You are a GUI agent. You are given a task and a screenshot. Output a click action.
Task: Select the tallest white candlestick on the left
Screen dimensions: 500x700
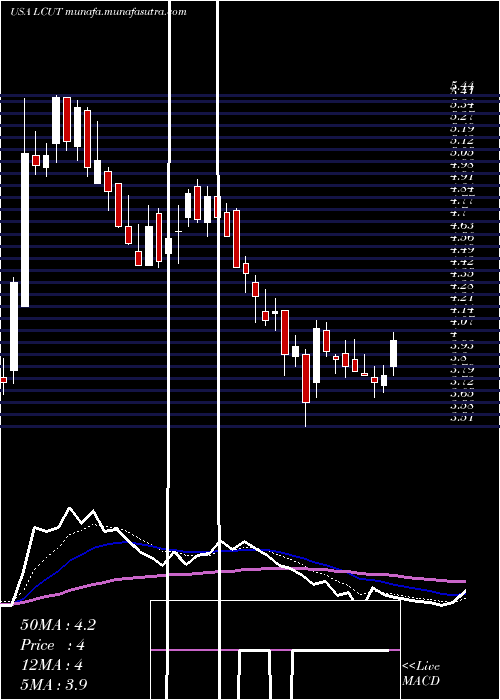click(25, 230)
